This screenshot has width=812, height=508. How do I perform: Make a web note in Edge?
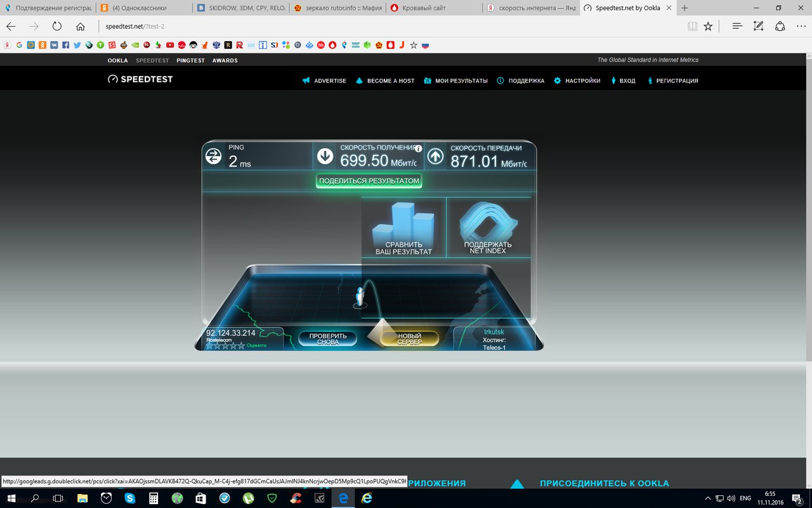(x=758, y=26)
